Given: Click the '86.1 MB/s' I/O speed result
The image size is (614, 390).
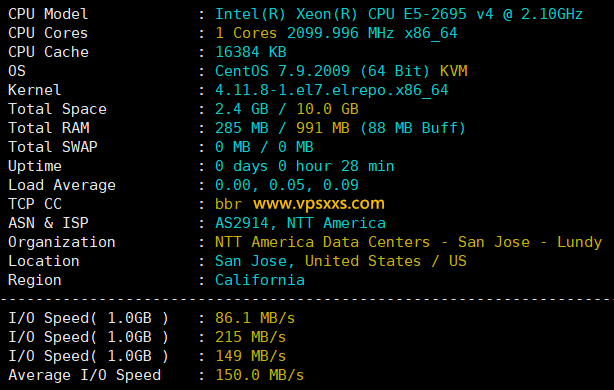Looking at the screenshot, I should tap(255, 318).
